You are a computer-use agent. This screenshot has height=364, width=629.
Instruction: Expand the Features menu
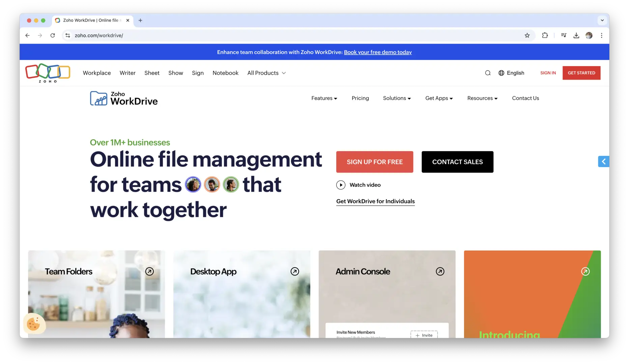point(324,98)
